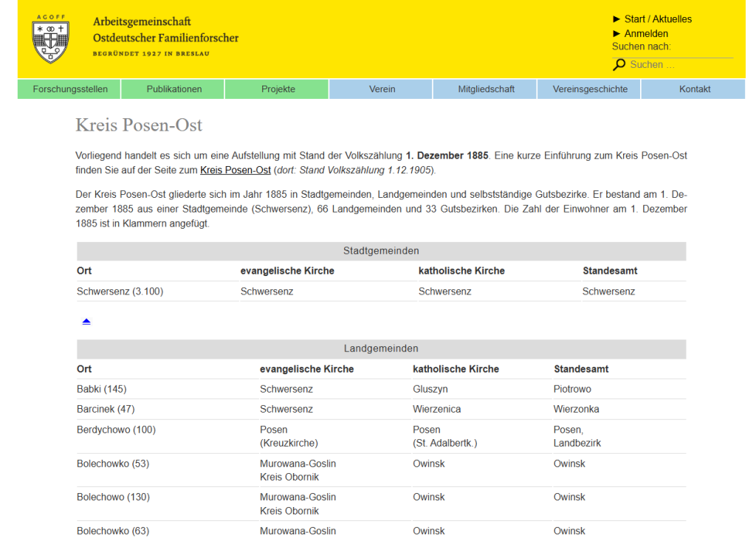Click the Stadtgemeinden table header bar

[381, 251]
